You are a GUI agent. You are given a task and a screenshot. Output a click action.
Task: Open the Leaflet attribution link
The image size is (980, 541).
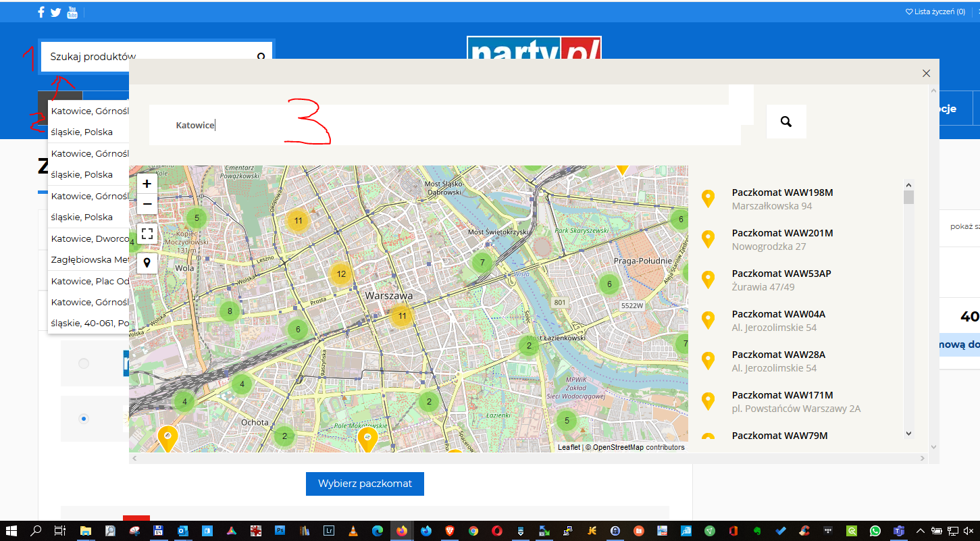569,447
